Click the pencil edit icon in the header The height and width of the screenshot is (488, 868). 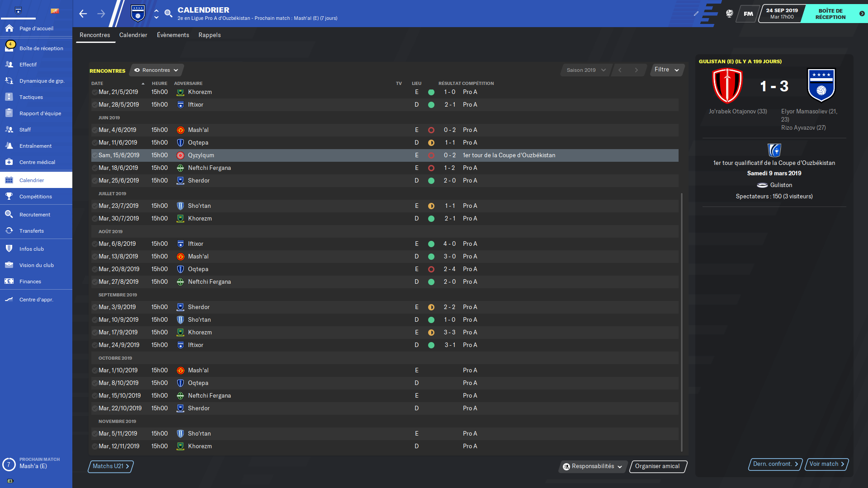(696, 14)
